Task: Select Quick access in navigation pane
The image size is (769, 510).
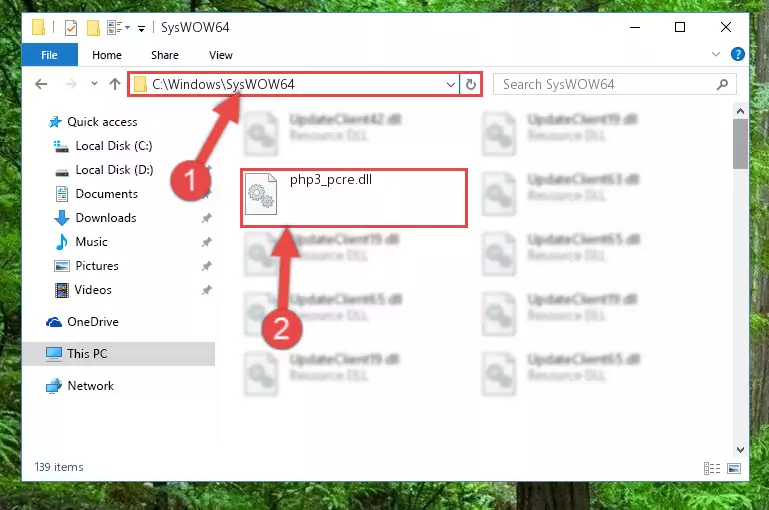Action: pos(102,122)
